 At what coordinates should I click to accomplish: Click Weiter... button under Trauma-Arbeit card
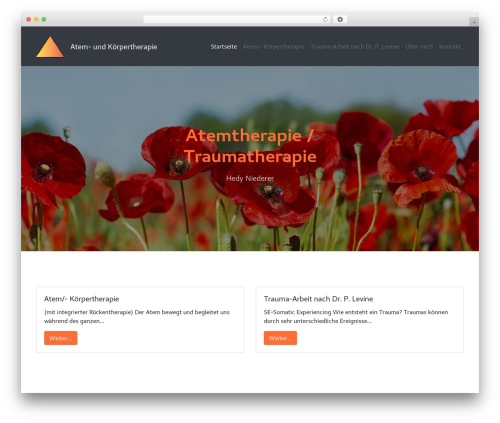point(280,338)
